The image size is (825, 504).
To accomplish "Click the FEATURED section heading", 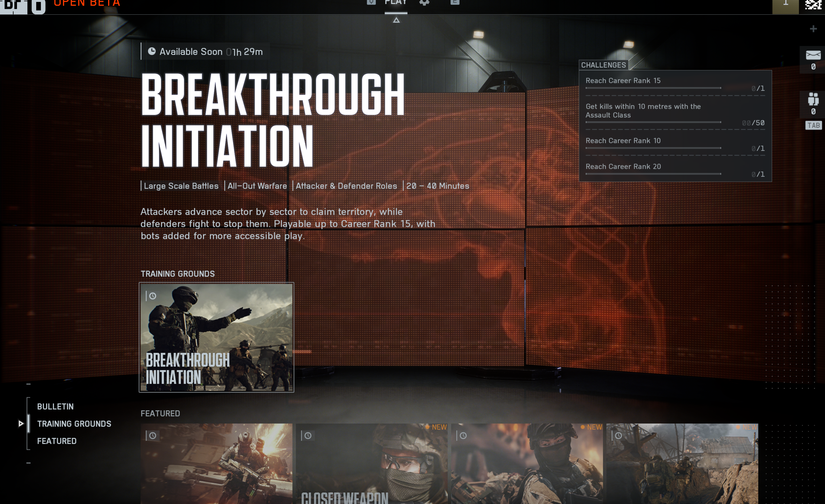I will tap(160, 413).
